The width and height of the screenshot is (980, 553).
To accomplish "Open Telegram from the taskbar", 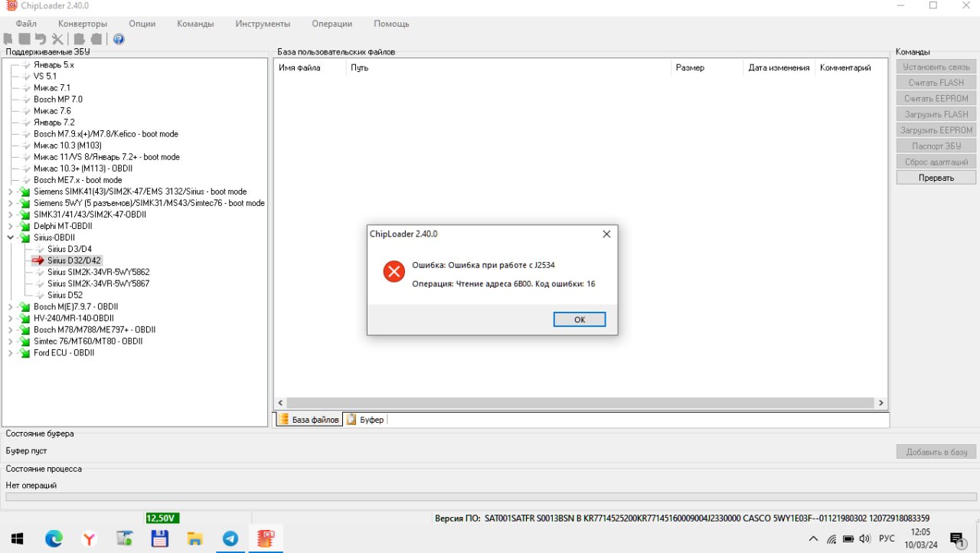I will tap(230, 538).
